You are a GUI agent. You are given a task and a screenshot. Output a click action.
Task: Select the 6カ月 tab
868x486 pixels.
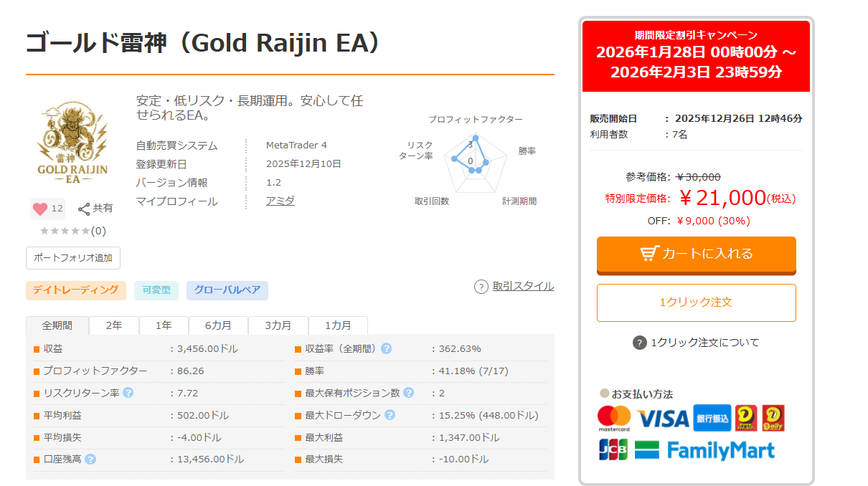click(218, 325)
